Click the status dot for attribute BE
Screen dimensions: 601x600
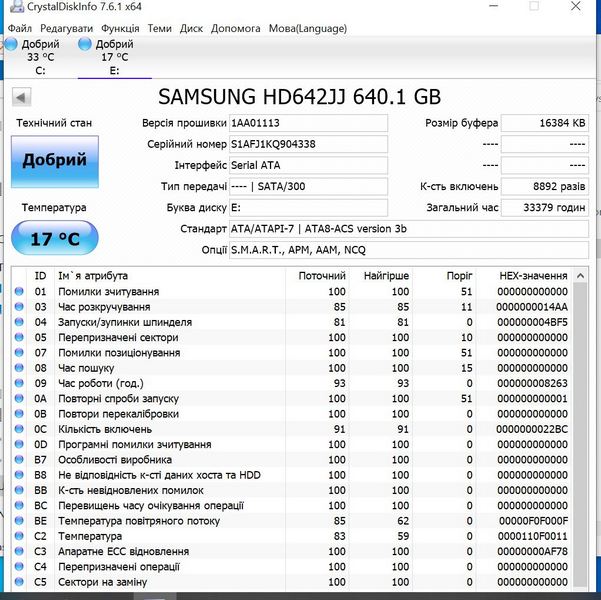point(19,521)
